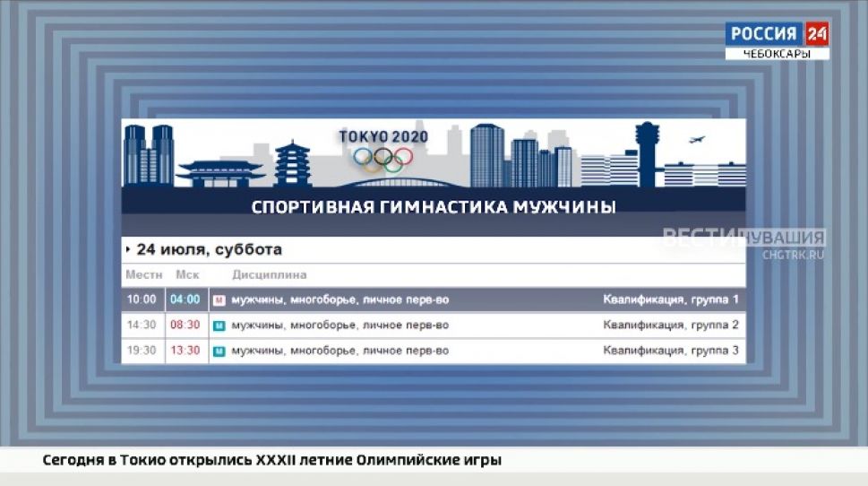Image resolution: width=868 pixels, height=486 pixels.
Task: Click Квалификация, группа 2
Action: click(670, 325)
